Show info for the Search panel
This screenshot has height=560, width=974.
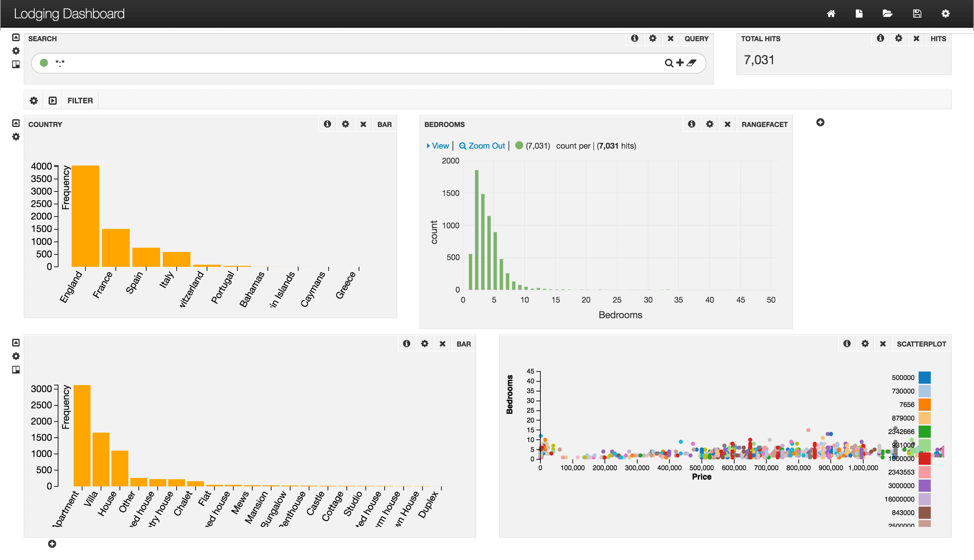[x=635, y=39]
